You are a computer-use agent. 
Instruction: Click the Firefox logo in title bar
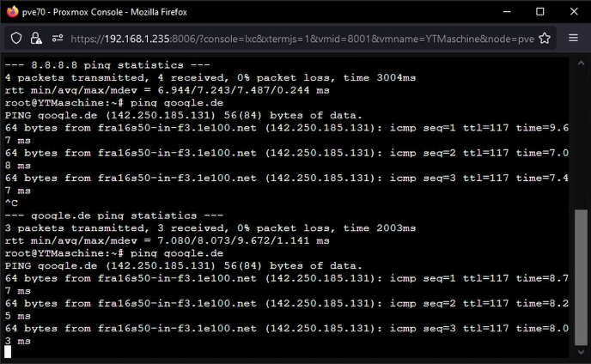pos(12,12)
